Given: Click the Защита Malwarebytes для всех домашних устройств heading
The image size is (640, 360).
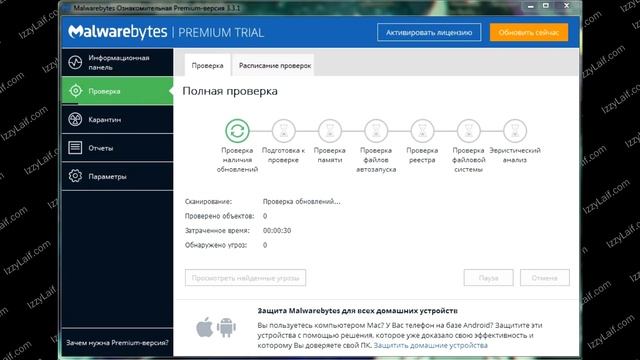Looking at the screenshot, I should 358,311.
